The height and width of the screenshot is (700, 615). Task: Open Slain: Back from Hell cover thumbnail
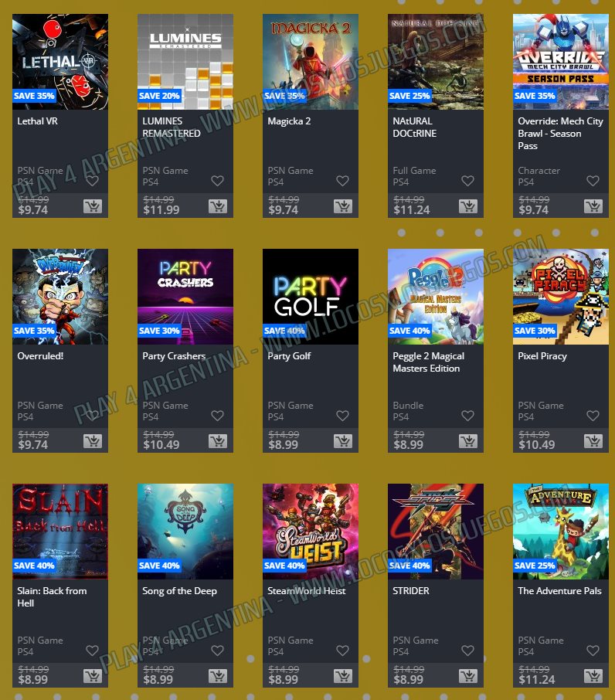coord(60,532)
